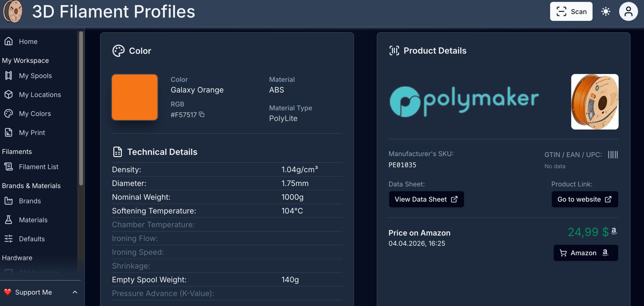Open the Amazon purchase button

point(585,253)
